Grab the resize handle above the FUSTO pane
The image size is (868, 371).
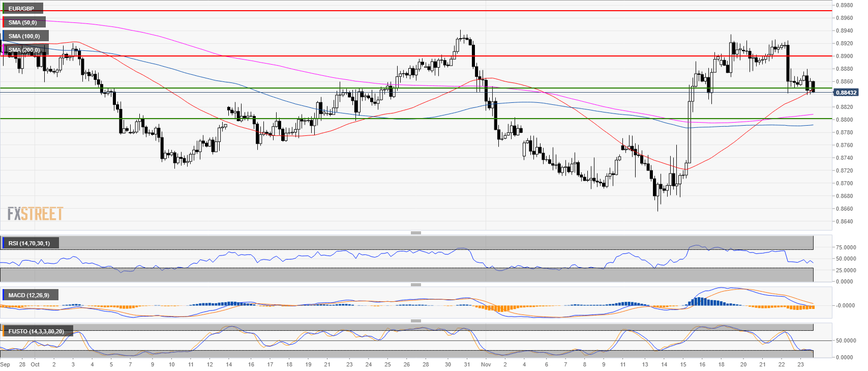pyautogui.click(x=415, y=321)
